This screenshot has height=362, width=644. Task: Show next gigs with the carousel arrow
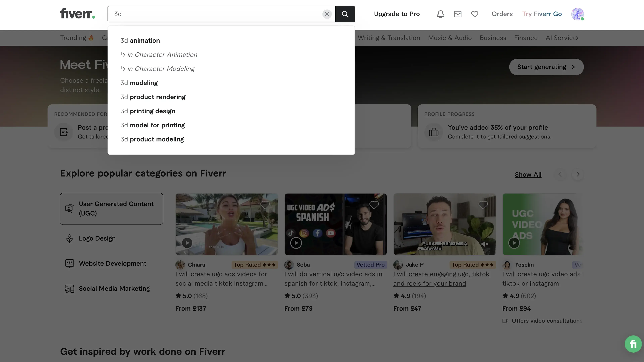point(577,174)
